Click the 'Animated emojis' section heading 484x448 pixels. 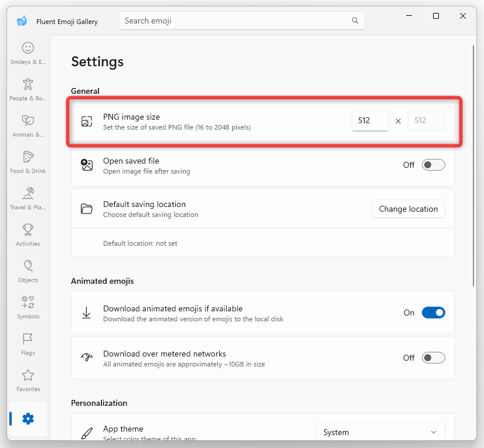(102, 281)
